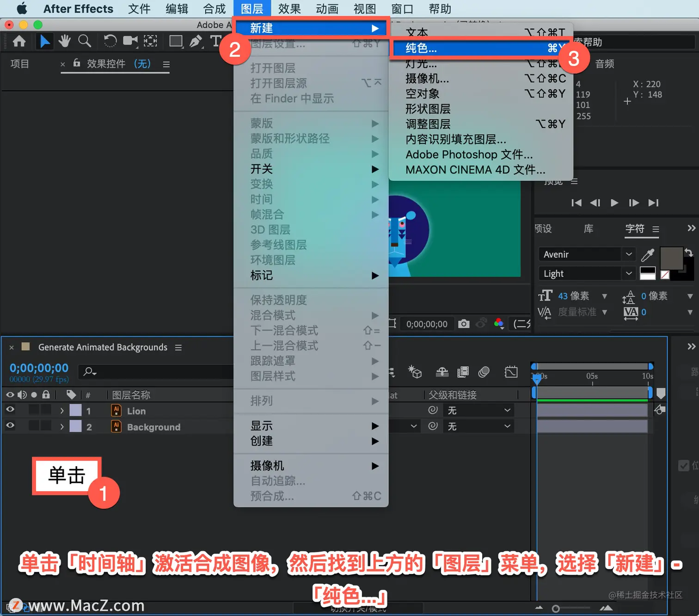
Task: Play the preview
Action: (x=614, y=203)
